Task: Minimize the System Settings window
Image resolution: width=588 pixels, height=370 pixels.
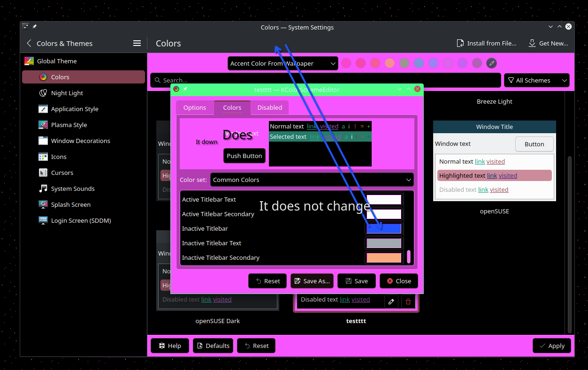Action: tap(551, 27)
